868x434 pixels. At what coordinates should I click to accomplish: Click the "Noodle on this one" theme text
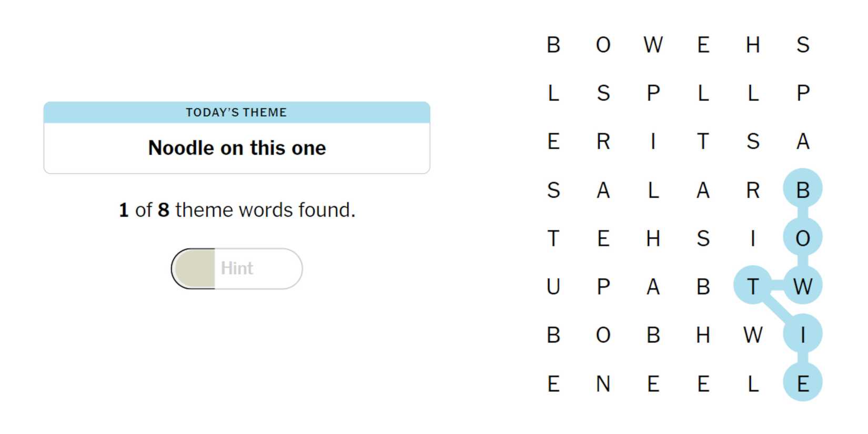(237, 148)
